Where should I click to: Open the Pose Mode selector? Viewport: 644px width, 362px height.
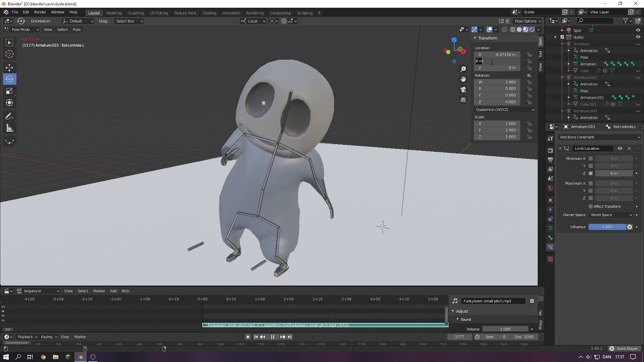tap(22, 30)
